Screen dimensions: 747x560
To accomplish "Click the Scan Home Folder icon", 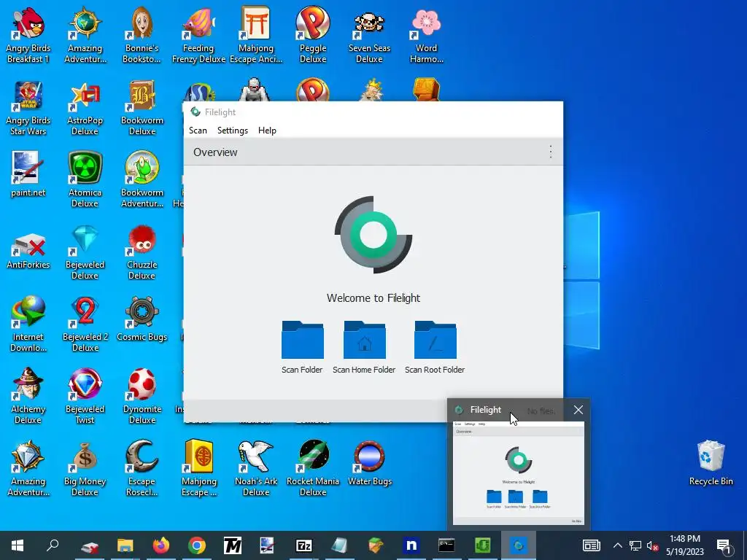I will [365, 340].
